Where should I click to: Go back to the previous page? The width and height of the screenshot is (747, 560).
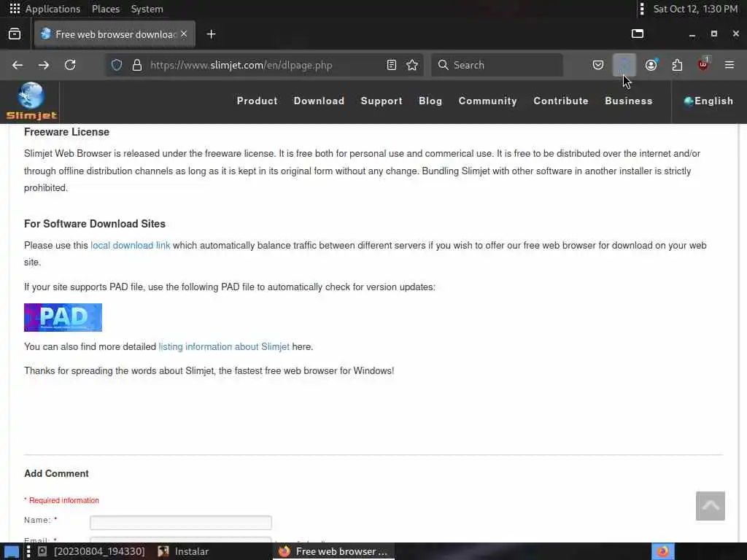(18, 65)
